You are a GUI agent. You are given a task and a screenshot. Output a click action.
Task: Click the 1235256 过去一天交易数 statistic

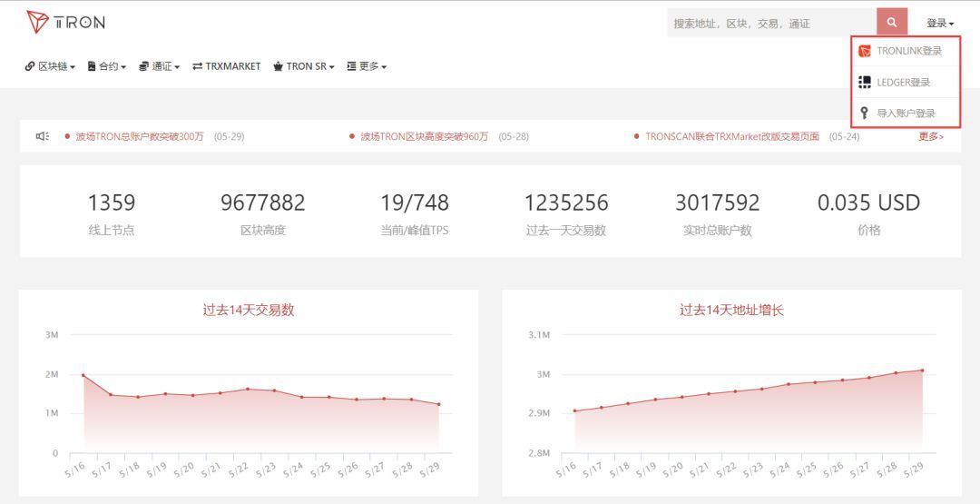coord(566,213)
